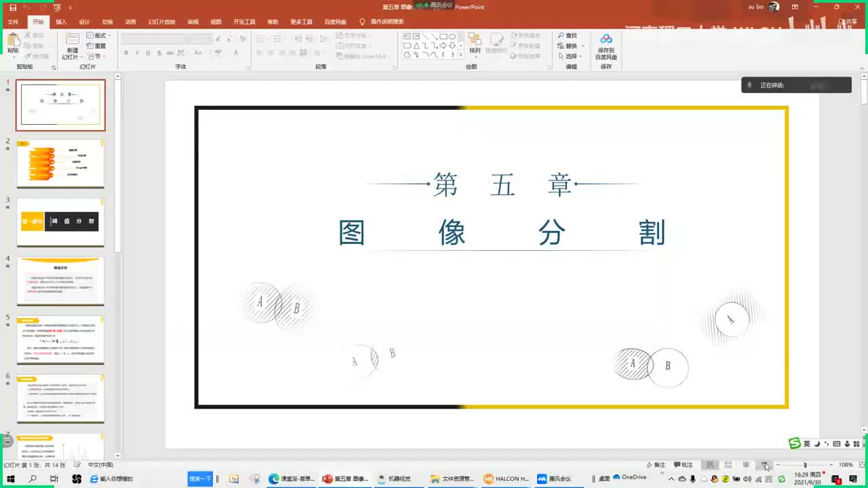
Task: Open the font name combo box
Action: 154,39
